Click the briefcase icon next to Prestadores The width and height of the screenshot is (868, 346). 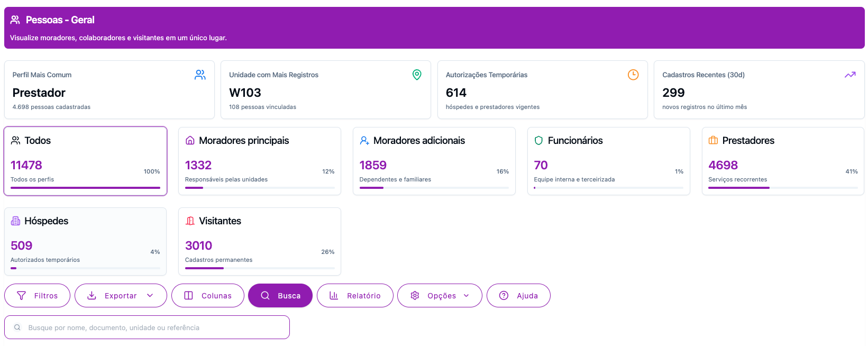(x=713, y=141)
